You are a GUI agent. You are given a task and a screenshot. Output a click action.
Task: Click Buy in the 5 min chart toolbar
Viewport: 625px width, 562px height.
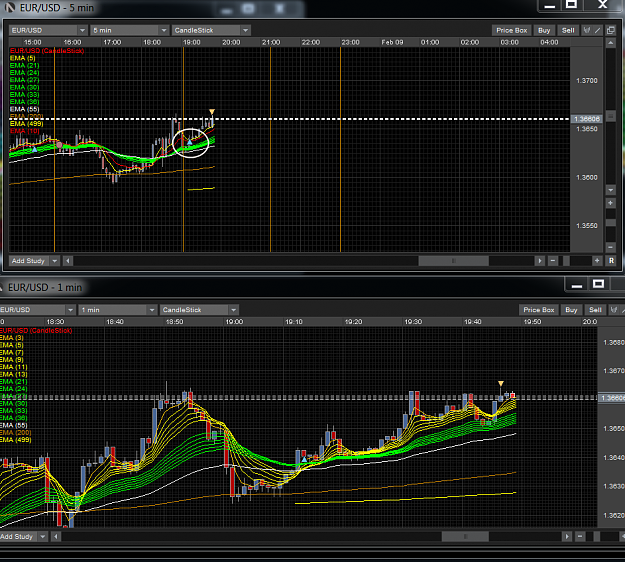(544, 30)
